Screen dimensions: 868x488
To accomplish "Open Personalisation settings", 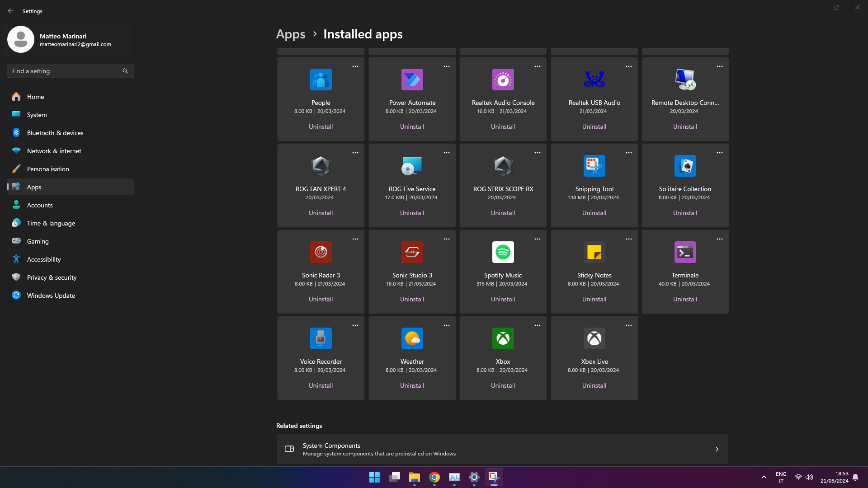I will (71, 169).
